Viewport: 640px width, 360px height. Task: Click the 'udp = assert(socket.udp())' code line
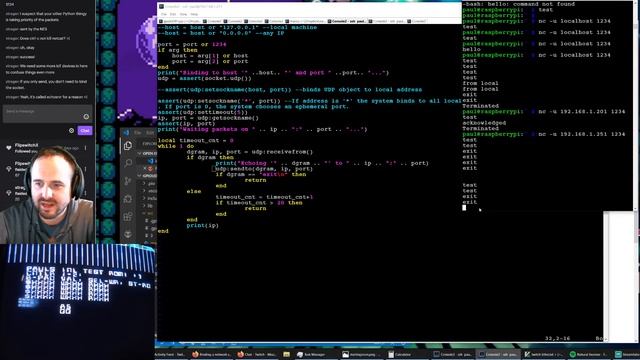click(204, 78)
